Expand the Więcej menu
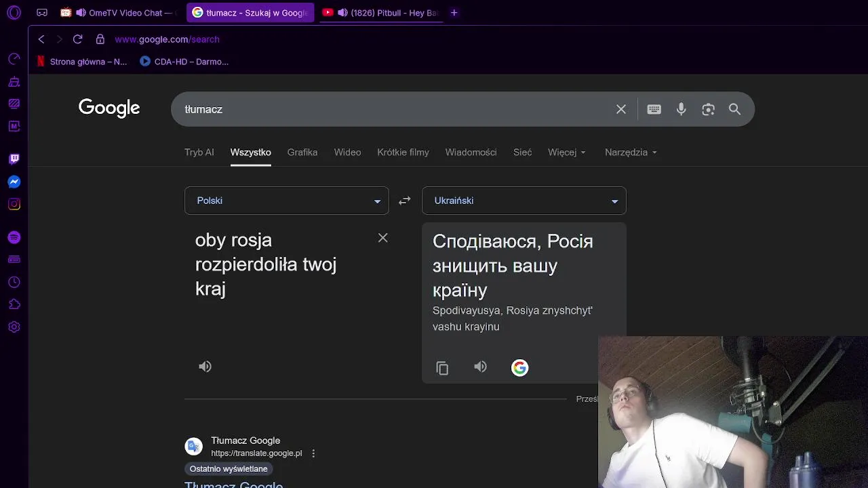Screen dimensions: 868x488 567,152
